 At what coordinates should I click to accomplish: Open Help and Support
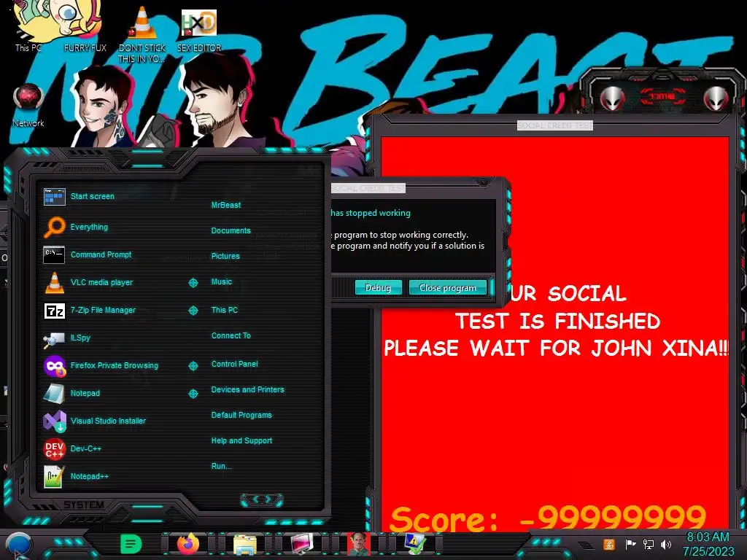241,441
